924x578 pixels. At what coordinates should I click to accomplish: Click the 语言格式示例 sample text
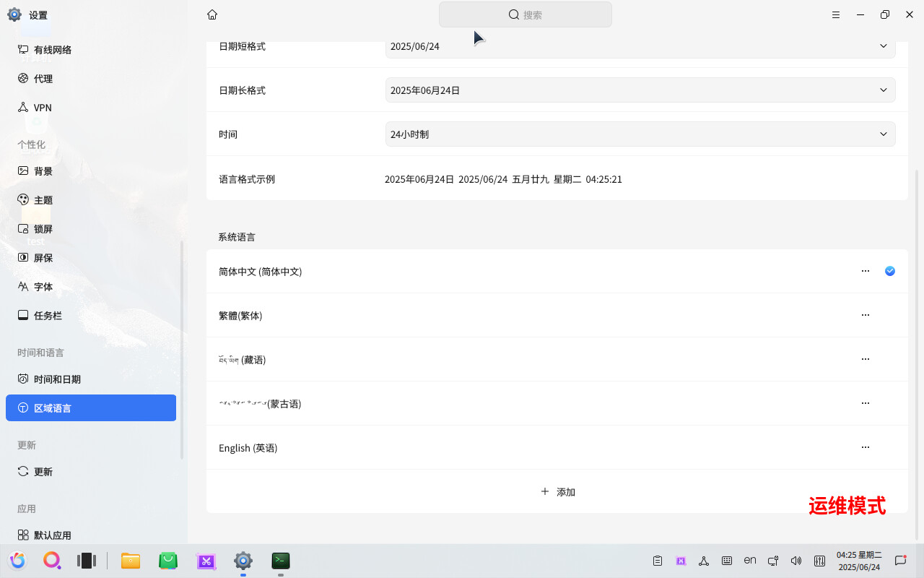(503, 179)
